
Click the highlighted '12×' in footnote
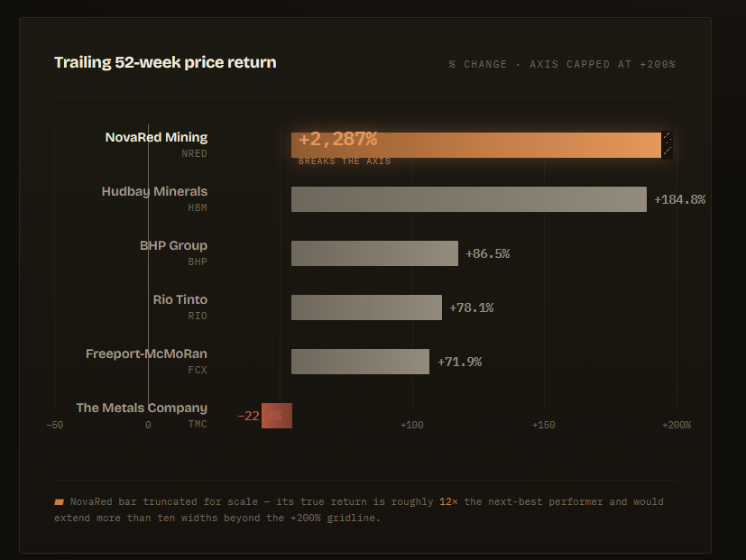click(x=448, y=502)
